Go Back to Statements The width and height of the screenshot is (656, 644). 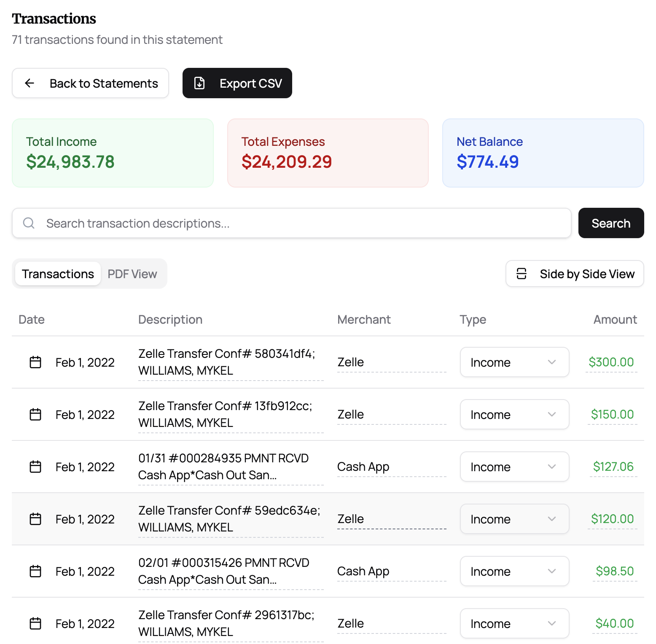pyautogui.click(x=91, y=83)
